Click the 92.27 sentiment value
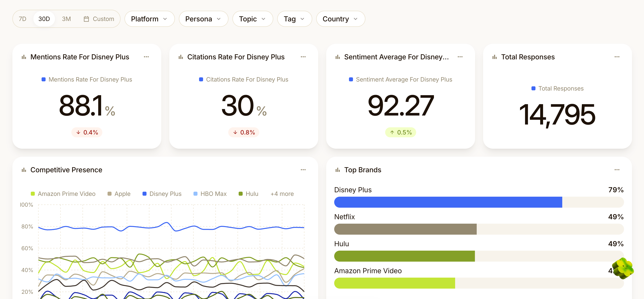This screenshot has height=299, width=644. tap(401, 106)
